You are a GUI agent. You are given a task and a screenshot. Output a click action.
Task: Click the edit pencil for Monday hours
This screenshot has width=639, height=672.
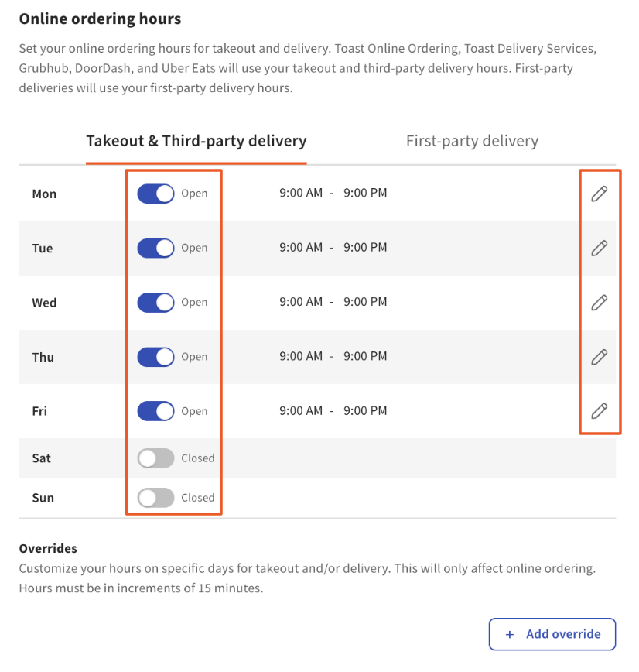coord(599,193)
